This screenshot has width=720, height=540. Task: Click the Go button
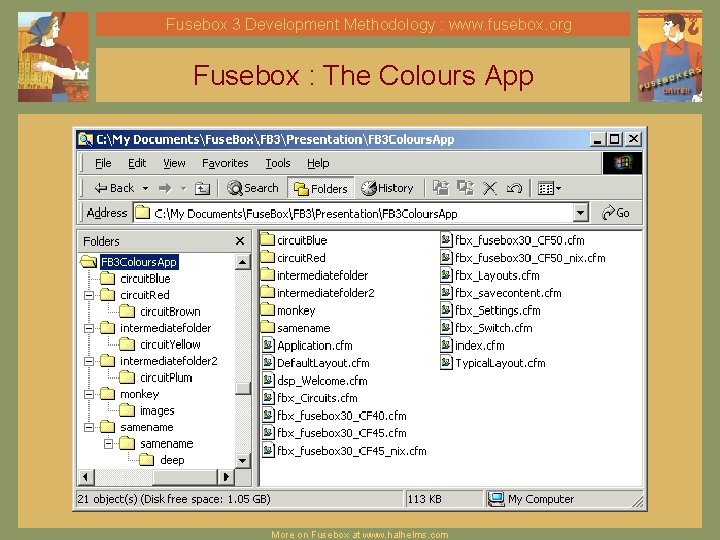pyautogui.click(x=616, y=213)
